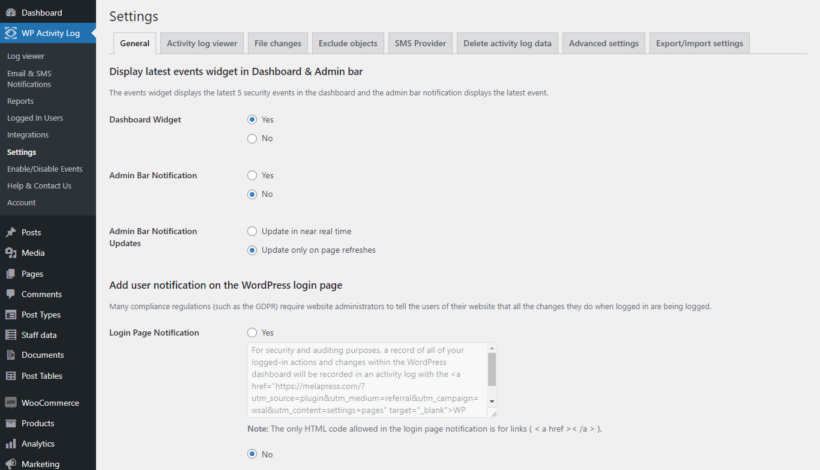Viewport: 820px width, 470px height.
Task: Open the Posts menu
Action: [31, 232]
